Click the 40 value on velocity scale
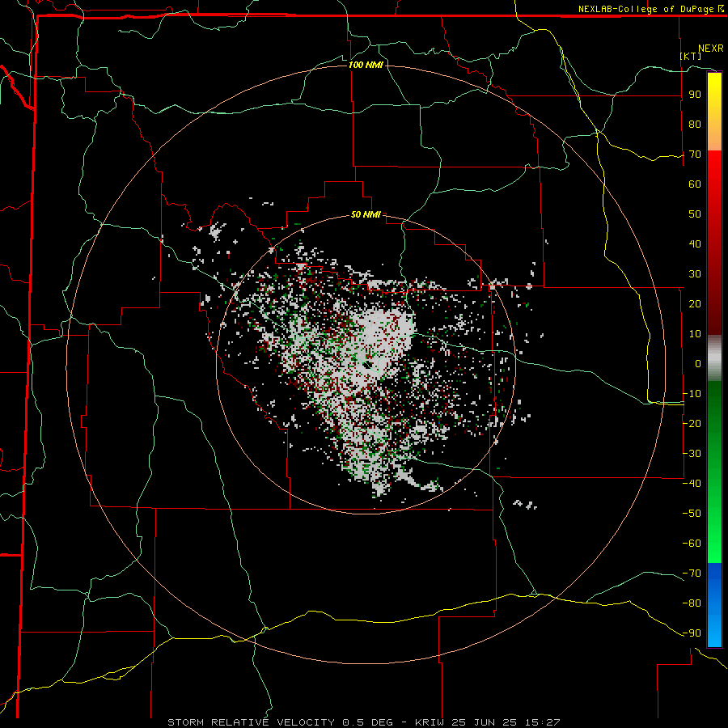This screenshot has height=728, width=728. pyautogui.click(x=695, y=244)
